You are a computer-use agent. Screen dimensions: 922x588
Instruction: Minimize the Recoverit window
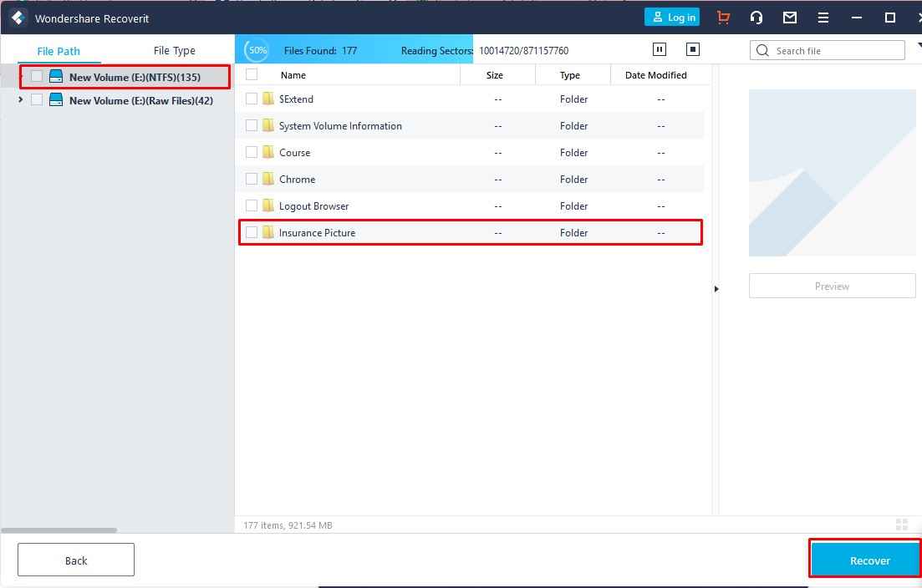coord(857,18)
